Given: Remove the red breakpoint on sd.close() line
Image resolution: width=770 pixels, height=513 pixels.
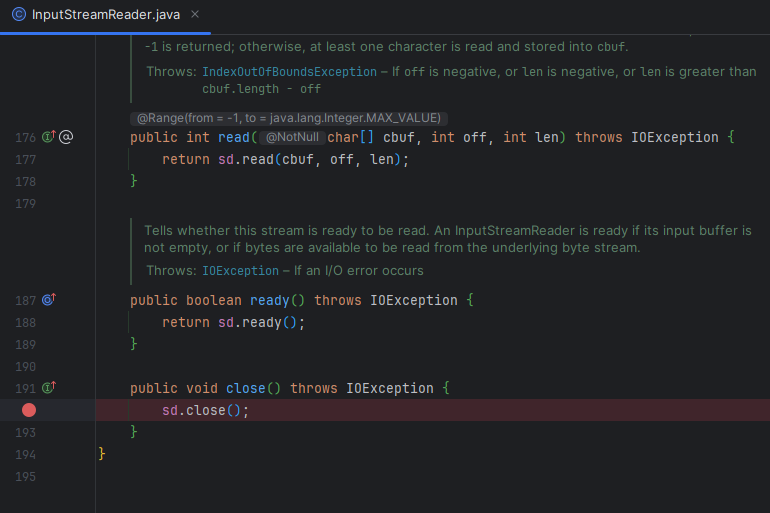Looking at the screenshot, I should (29, 410).
